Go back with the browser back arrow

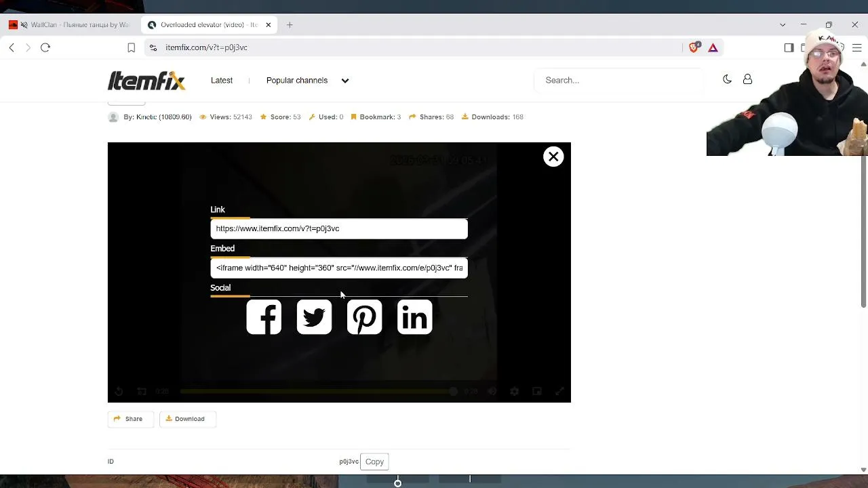pos(12,47)
